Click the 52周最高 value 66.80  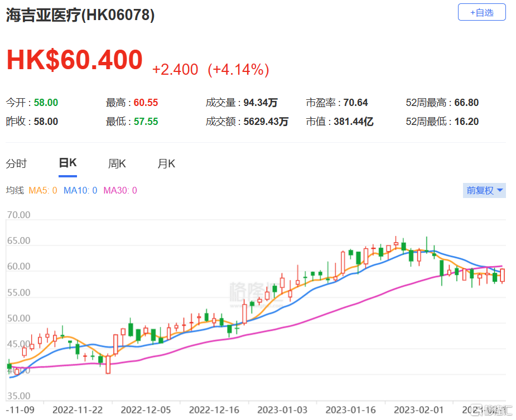point(466,103)
